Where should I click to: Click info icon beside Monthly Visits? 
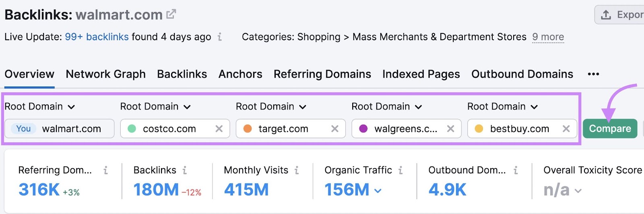pyautogui.click(x=297, y=171)
